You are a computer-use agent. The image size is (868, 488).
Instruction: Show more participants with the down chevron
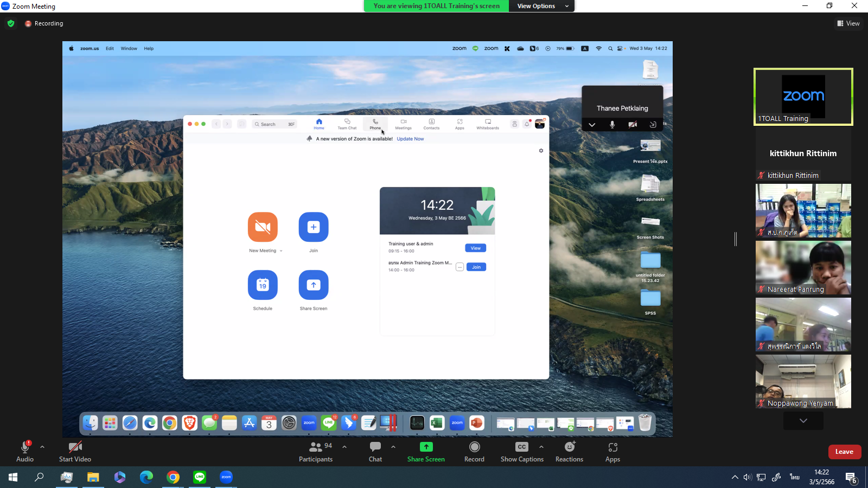[x=803, y=421]
